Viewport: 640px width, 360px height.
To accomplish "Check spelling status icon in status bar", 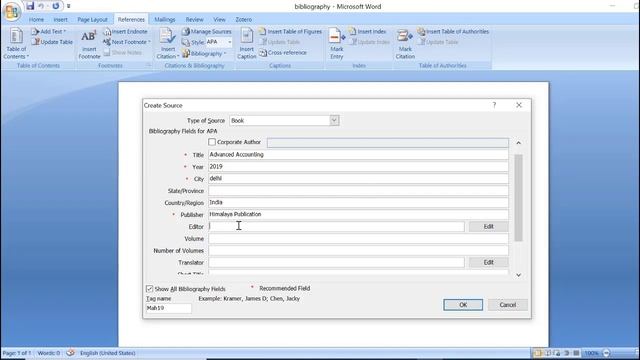I will pos(71,353).
